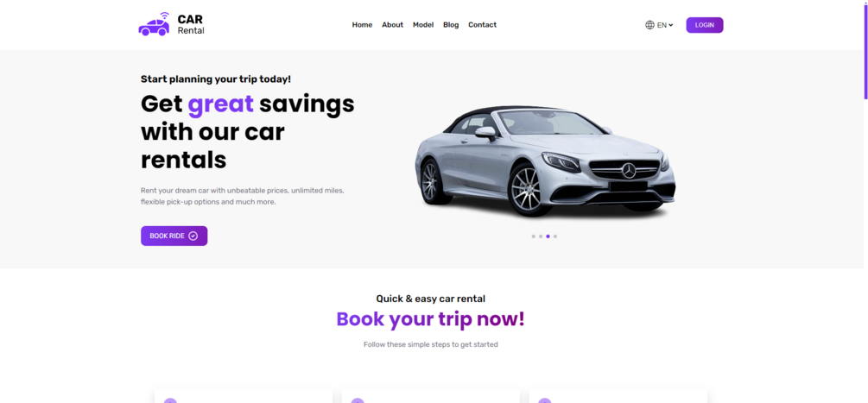868x403 pixels.
Task: Click the LOGIN button
Action: coord(705,25)
